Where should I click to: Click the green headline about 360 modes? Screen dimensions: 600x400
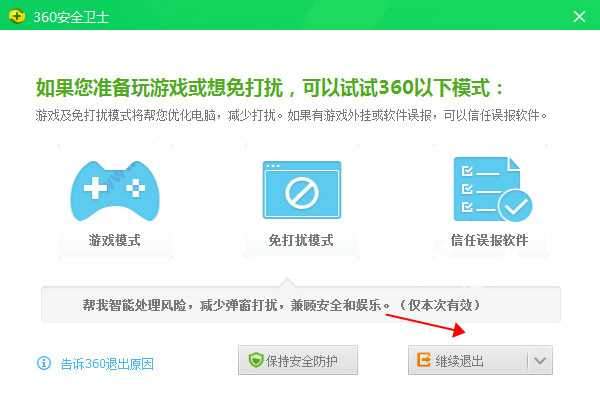pos(270,87)
